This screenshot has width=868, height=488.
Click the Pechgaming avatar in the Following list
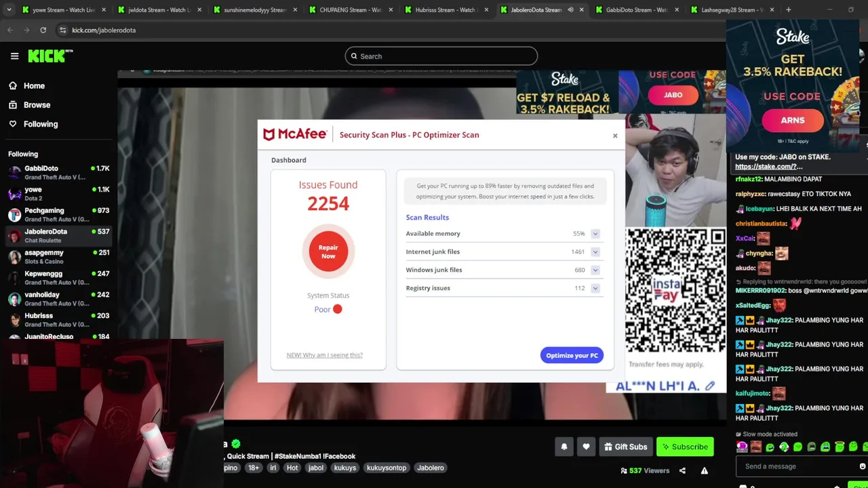[14, 214]
